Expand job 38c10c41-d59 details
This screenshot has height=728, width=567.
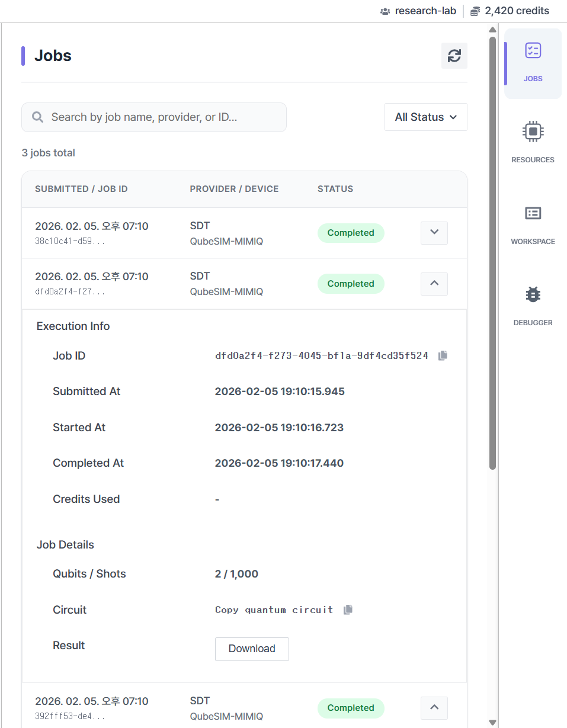point(434,233)
